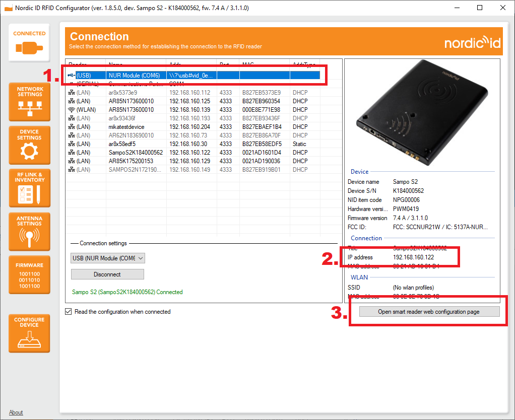The width and height of the screenshot is (515, 420).
Task: Click the FCC ID value
Action: pos(440,227)
